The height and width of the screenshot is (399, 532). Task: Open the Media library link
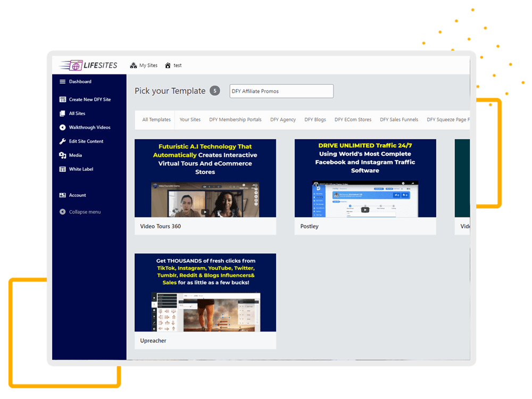click(x=76, y=155)
